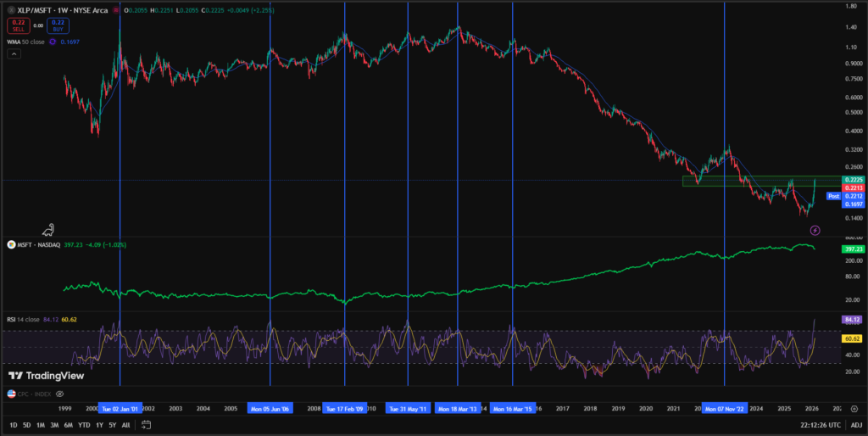Click the 0.00 spread value between Sell/Buy
868x436 pixels.
pos(38,25)
